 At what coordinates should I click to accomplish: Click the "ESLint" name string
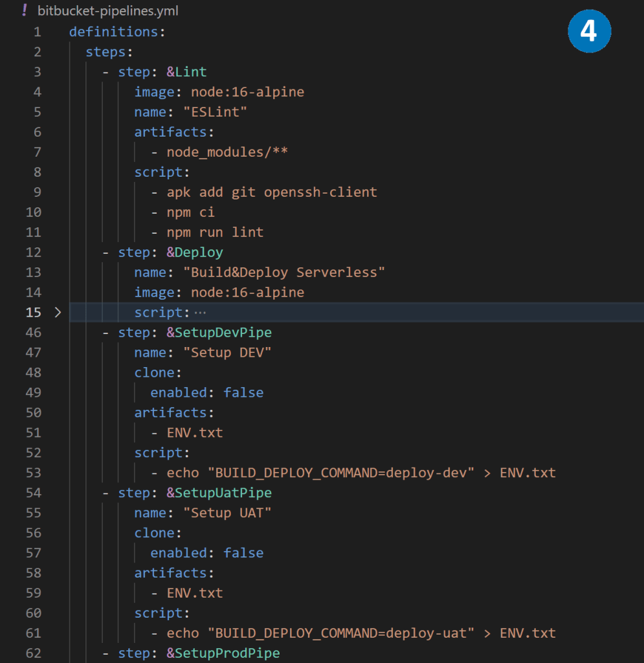(x=215, y=112)
